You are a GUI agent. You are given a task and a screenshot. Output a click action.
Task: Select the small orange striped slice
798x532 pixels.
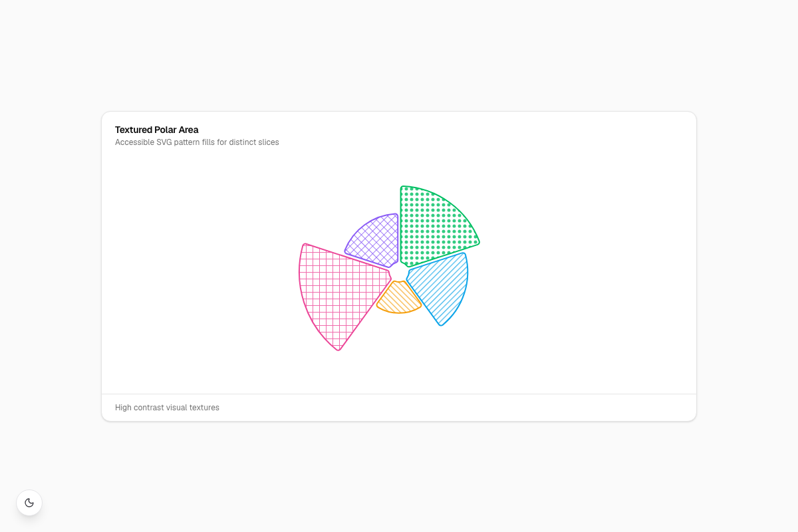pyautogui.click(x=399, y=298)
